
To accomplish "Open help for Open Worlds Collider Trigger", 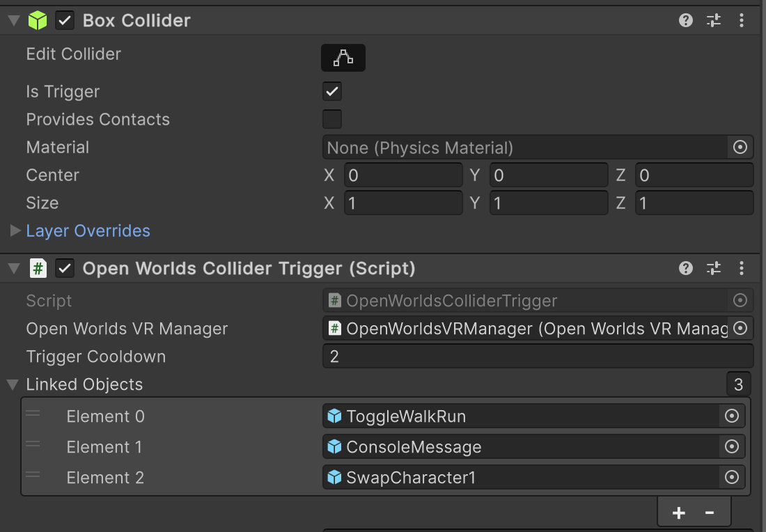I will [686, 268].
